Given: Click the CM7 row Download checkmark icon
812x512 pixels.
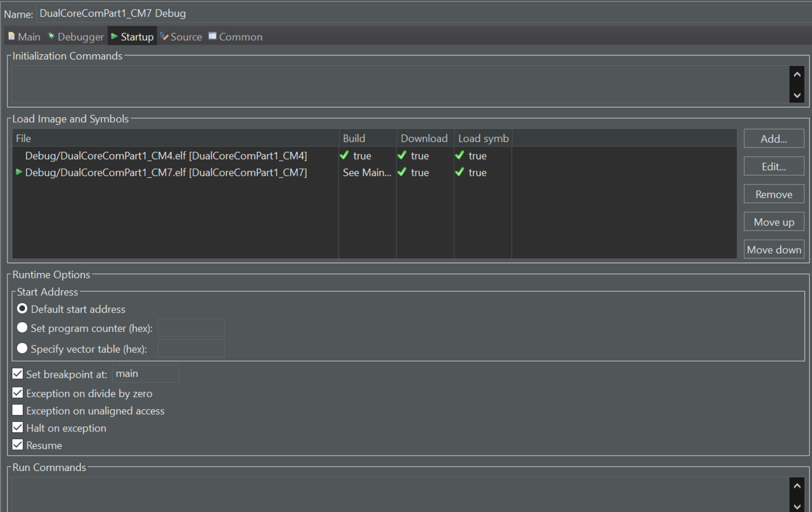Looking at the screenshot, I should click(402, 172).
